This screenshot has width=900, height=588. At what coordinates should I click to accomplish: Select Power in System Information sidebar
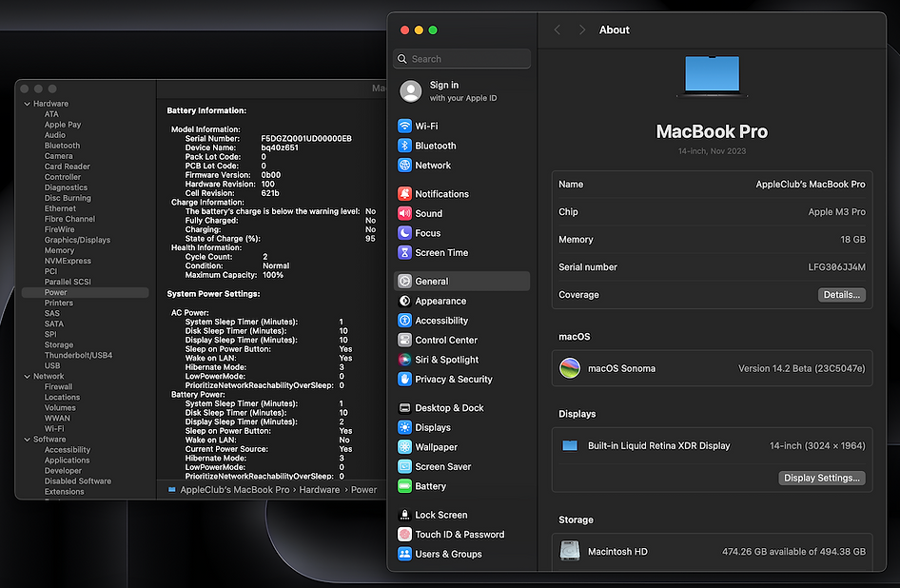coord(85,292)
